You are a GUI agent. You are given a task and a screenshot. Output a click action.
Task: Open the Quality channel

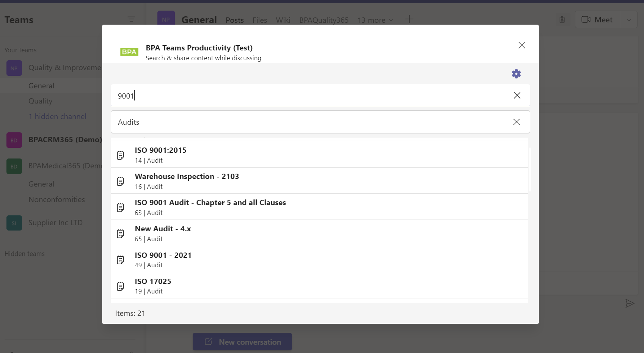(x=40, y=101)
